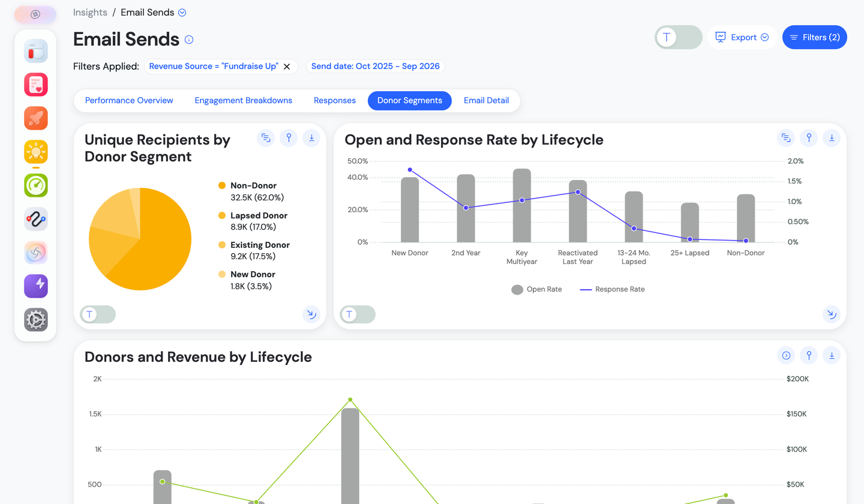Open the green gauge speedometer icon

[x=35, y=185]
